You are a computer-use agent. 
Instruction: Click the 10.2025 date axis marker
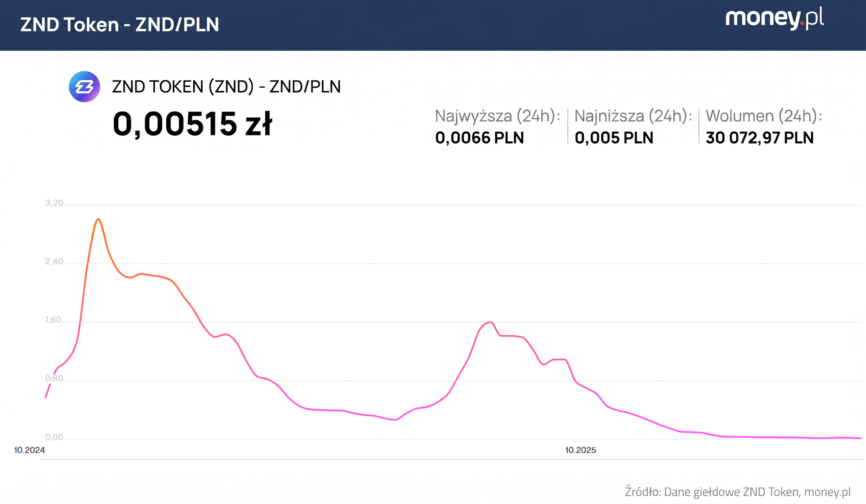580,450
